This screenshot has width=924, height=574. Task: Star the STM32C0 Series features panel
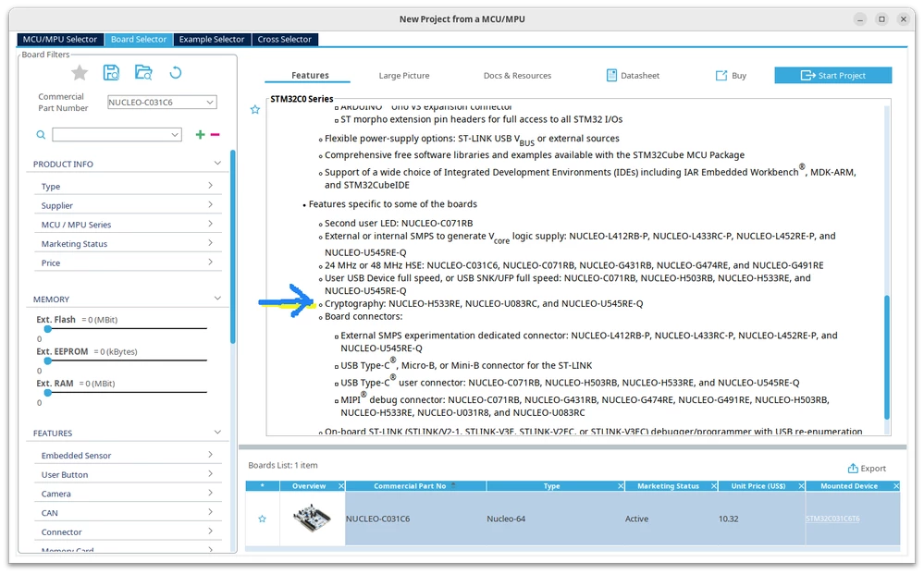click(x=255, y=109)
